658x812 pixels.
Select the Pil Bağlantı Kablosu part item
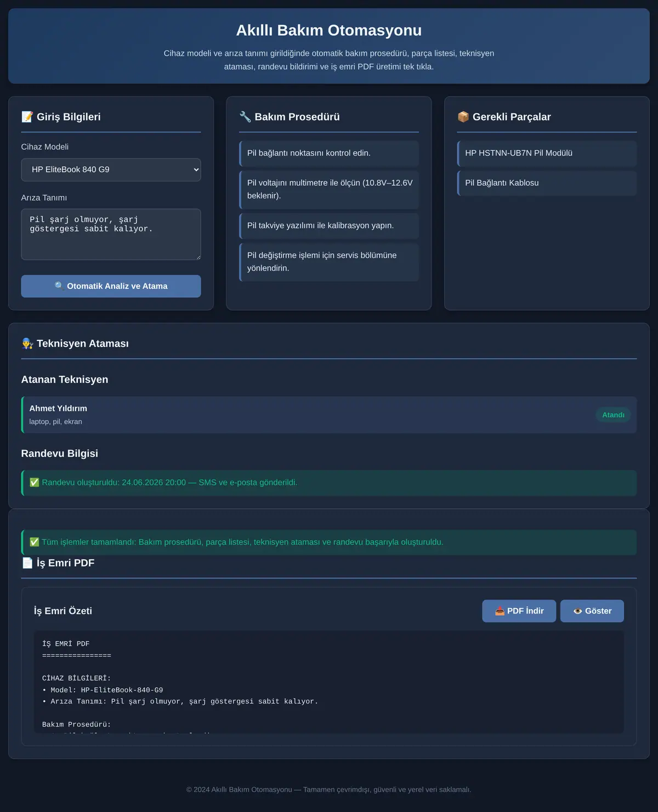tap(547, 183)
